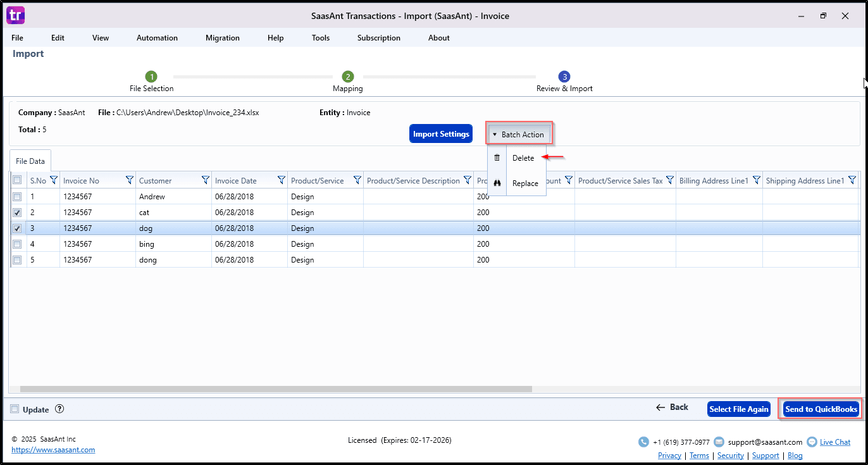Switch to the File Data tab

click(x=30, y=161)
